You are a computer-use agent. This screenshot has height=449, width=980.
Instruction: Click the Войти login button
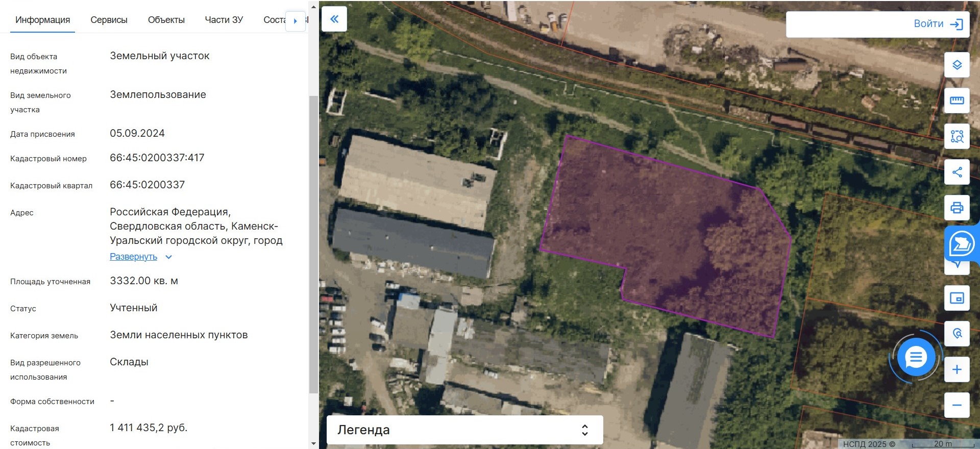pos(938,24)
